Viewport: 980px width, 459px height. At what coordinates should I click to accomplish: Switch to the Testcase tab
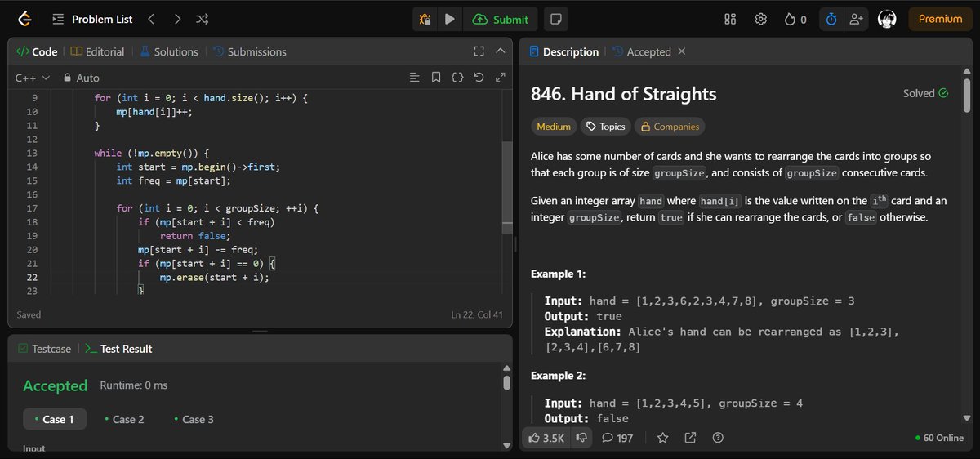pos(44,349)
